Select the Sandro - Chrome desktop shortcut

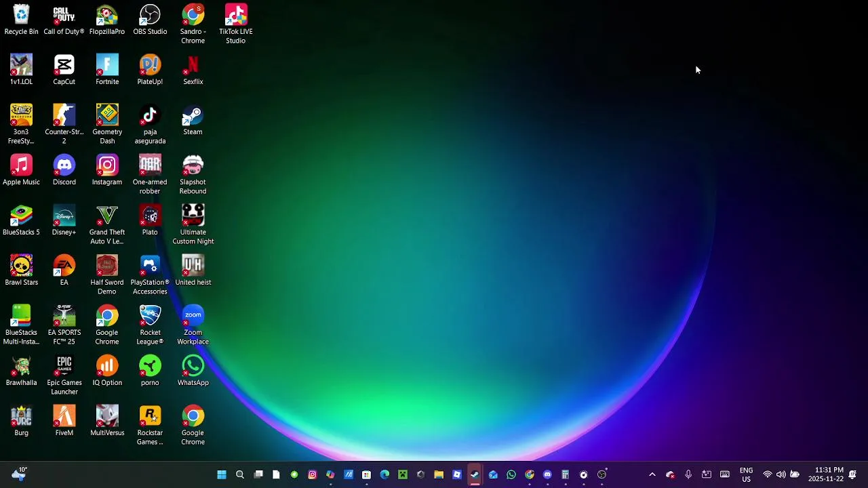coord(193,24)
